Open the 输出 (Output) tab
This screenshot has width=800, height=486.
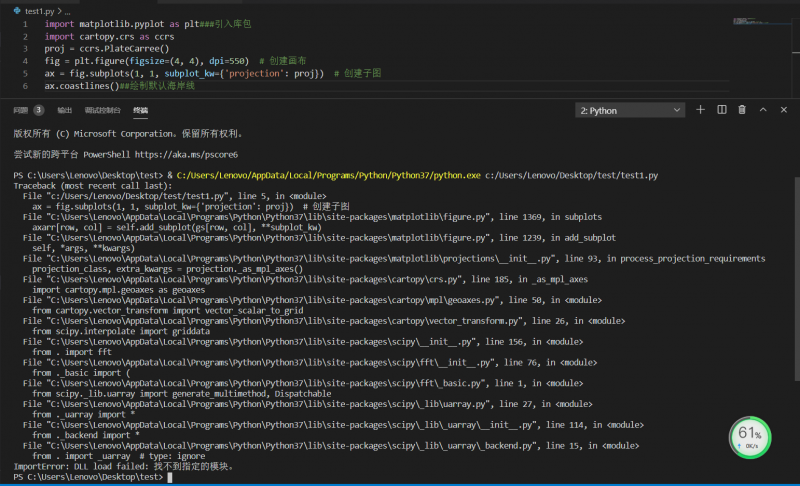click(x=64, y=110)
